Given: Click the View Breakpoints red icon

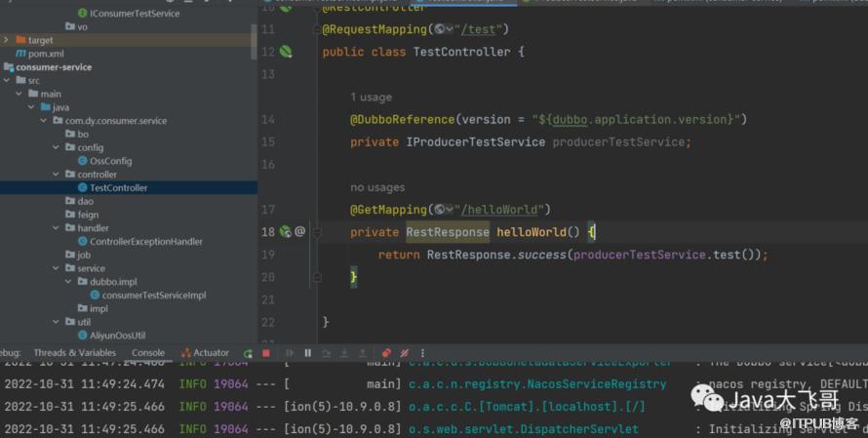Looking at the screenshot, I should coord(386,353).
